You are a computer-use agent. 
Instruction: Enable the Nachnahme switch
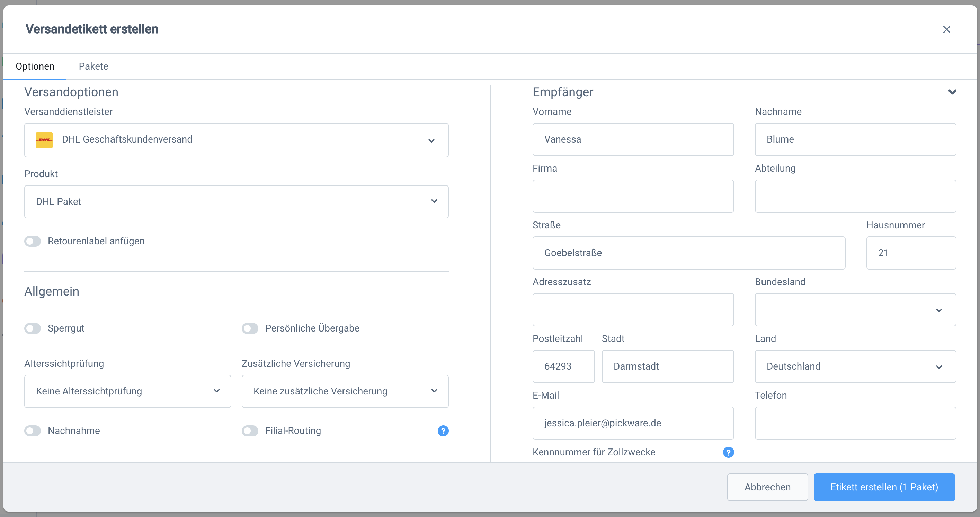pyautogui.click(x=33, y=431)
